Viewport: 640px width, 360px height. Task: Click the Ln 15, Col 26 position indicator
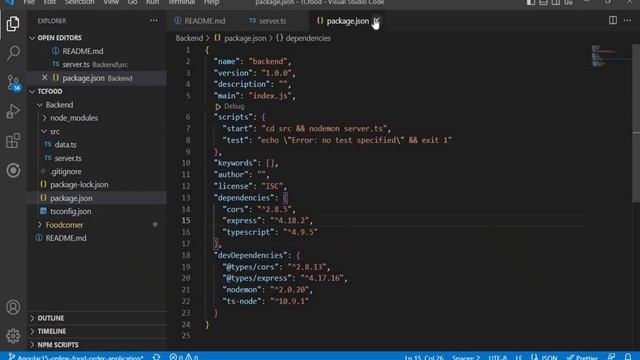click(424, 357)
